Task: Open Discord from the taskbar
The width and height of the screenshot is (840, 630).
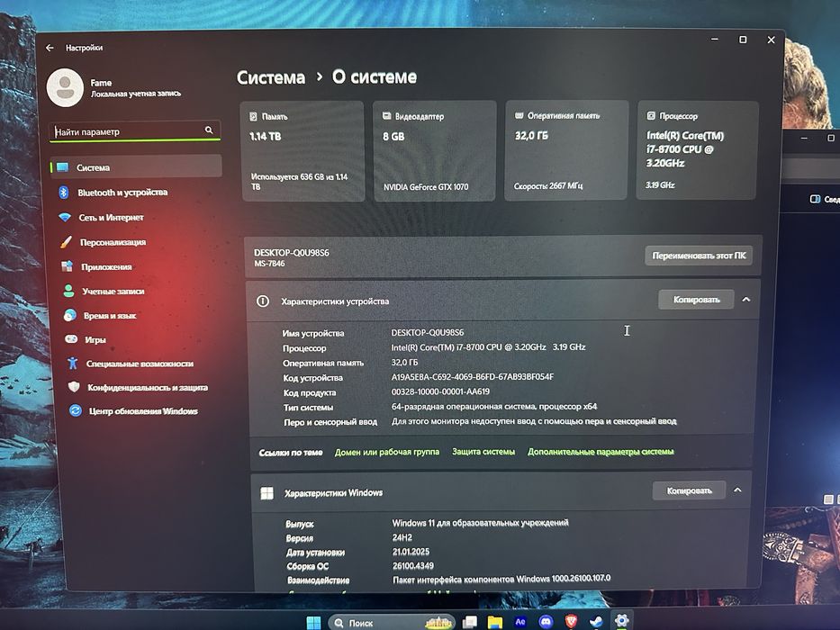Action: pos(546,622)
